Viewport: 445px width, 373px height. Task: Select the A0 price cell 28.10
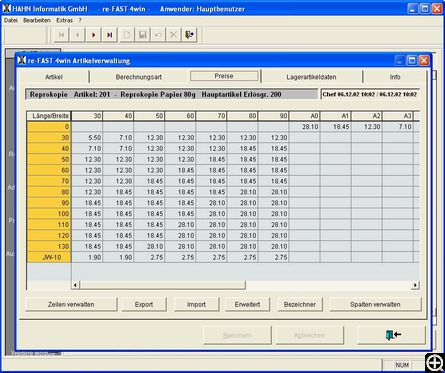(x=305, y=127)
